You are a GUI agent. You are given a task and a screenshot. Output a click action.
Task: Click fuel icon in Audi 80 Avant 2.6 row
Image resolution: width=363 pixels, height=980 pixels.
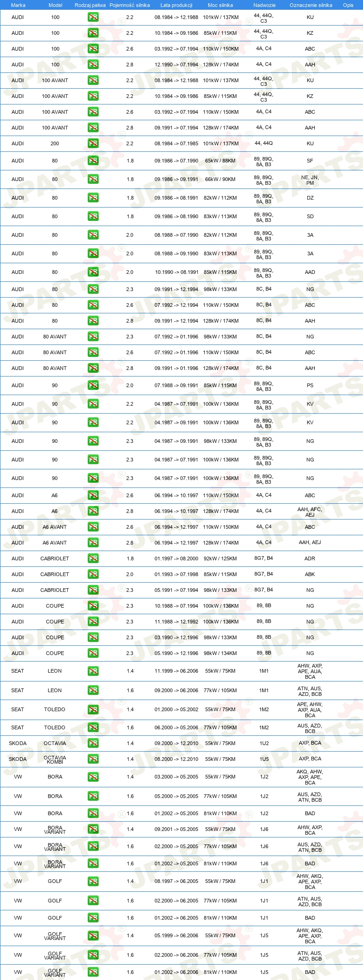[x=93, y=352]
